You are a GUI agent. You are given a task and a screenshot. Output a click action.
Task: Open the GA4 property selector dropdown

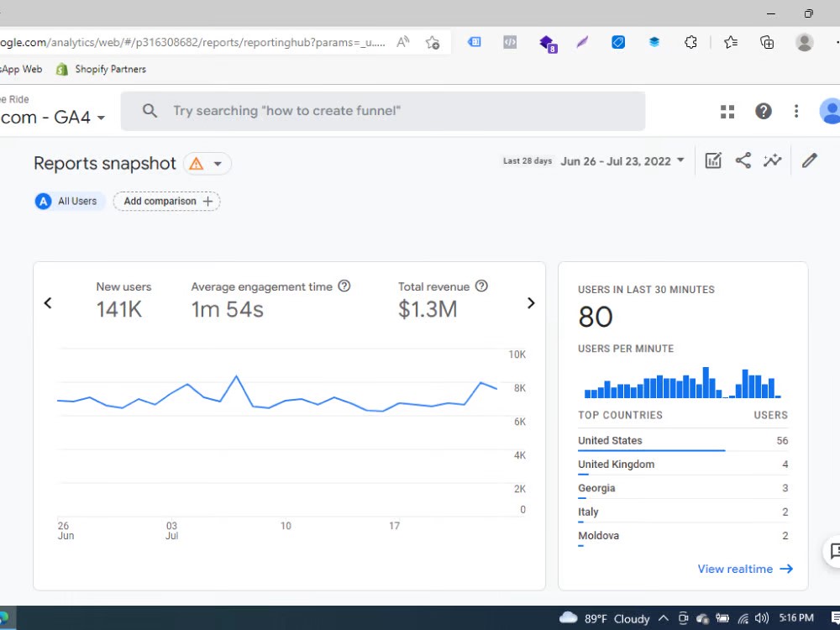click(x=53, y=117)
